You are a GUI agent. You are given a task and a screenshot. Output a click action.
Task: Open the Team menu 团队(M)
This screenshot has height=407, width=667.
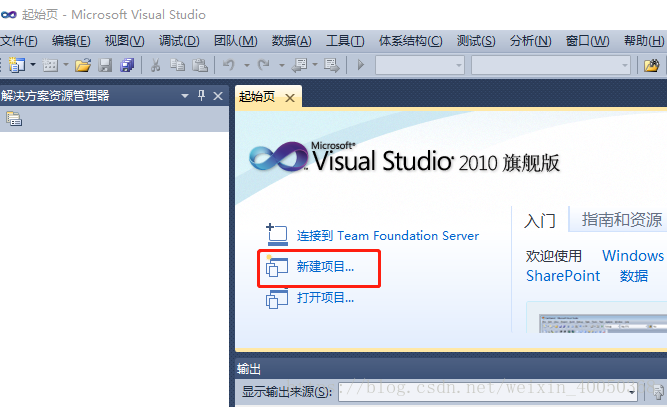pyautogui.click(x=235, y=41)
